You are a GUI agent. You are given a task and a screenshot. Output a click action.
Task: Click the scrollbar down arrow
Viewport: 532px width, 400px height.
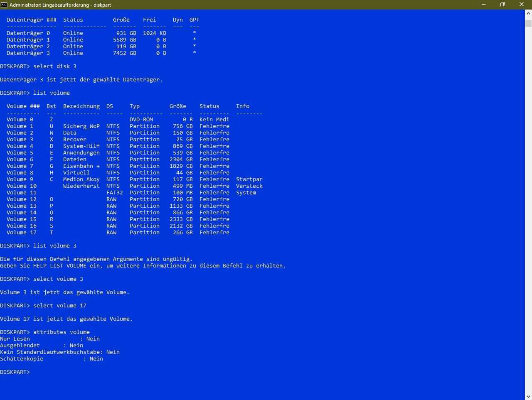click(x=528, y=396)
